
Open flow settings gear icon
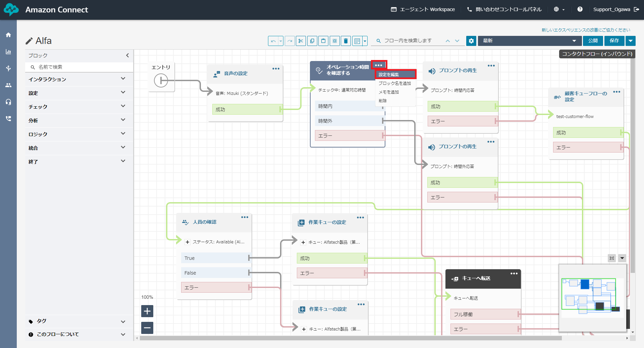tap(471, 41)
